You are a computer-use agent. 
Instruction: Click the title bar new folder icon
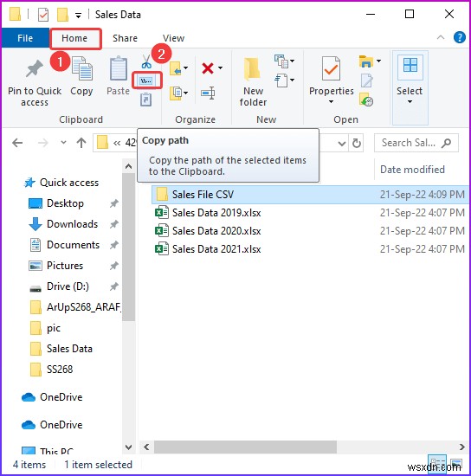tap(62, 14)
